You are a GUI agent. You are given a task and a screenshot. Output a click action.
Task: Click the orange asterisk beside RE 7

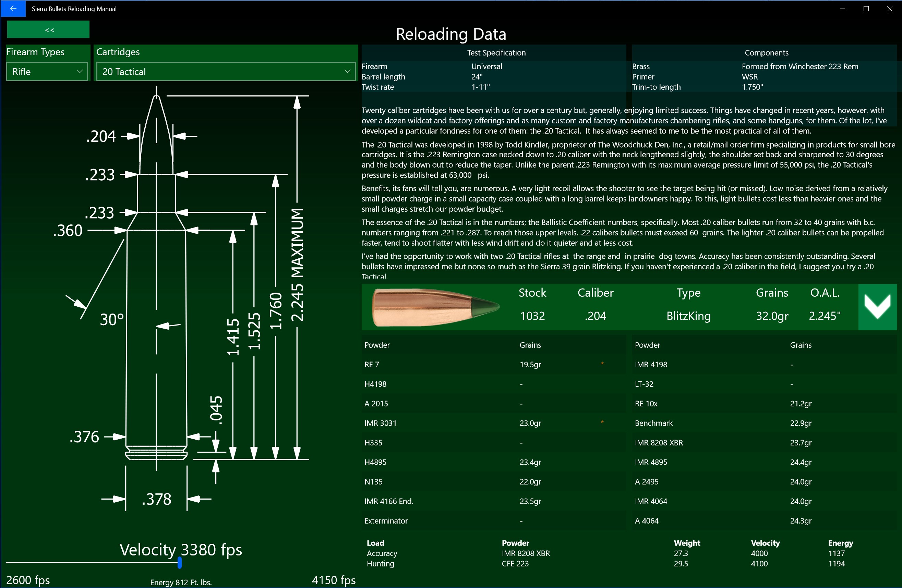[602, 364]
